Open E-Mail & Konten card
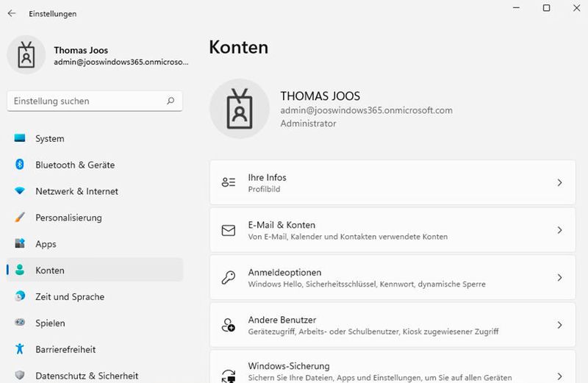Viewport: 588px width, 383px height. coord(392,230)
